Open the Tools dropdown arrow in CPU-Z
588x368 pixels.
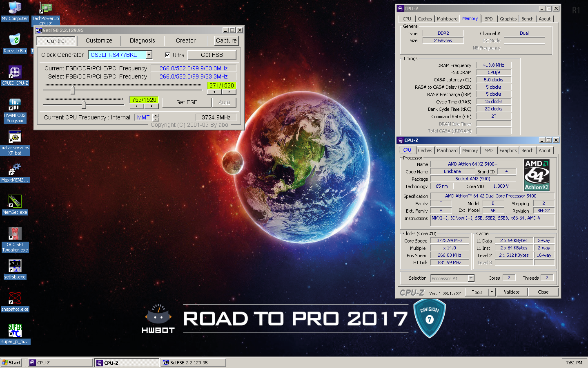point(492,292)
